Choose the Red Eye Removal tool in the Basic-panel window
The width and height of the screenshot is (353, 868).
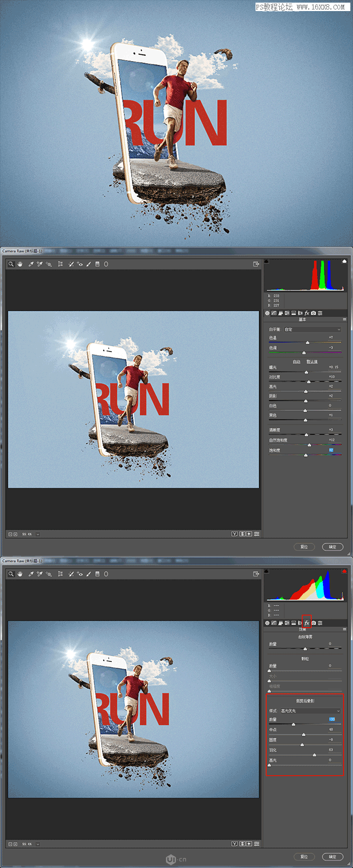tap(80, 264)
